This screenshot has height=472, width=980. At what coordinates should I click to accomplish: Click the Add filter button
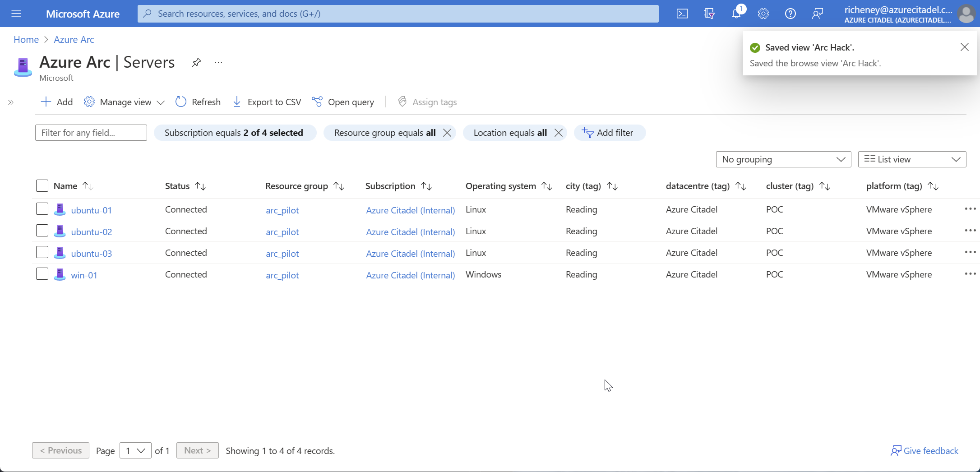click(609, 133)
